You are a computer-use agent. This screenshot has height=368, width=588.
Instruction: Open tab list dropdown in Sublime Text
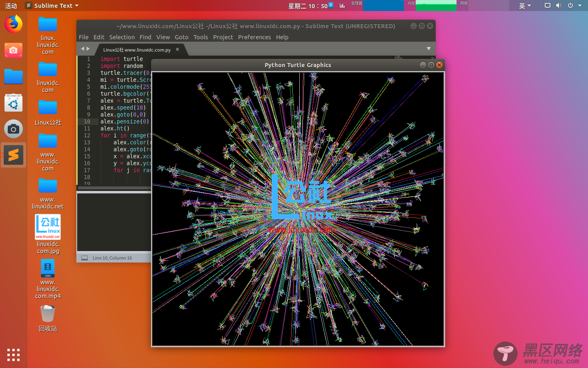pyautogui.click(x=429, y=49)
